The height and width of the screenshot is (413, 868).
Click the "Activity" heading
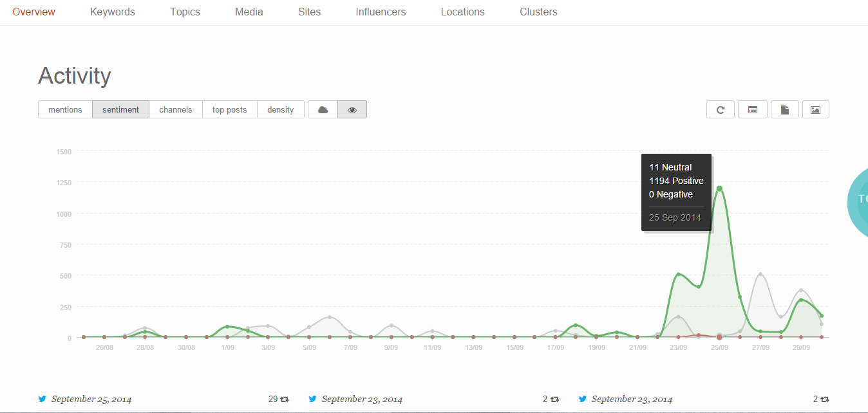75,76
